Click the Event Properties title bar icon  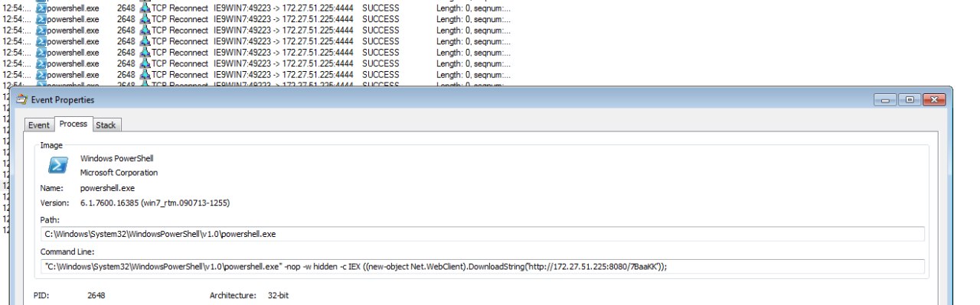(21, 99)
